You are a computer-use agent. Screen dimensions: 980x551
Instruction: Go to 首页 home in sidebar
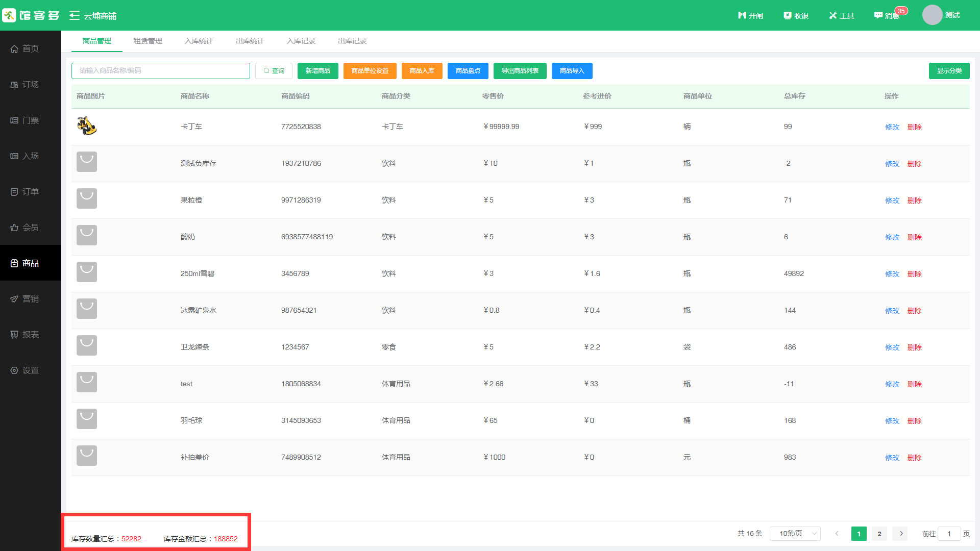30,49
